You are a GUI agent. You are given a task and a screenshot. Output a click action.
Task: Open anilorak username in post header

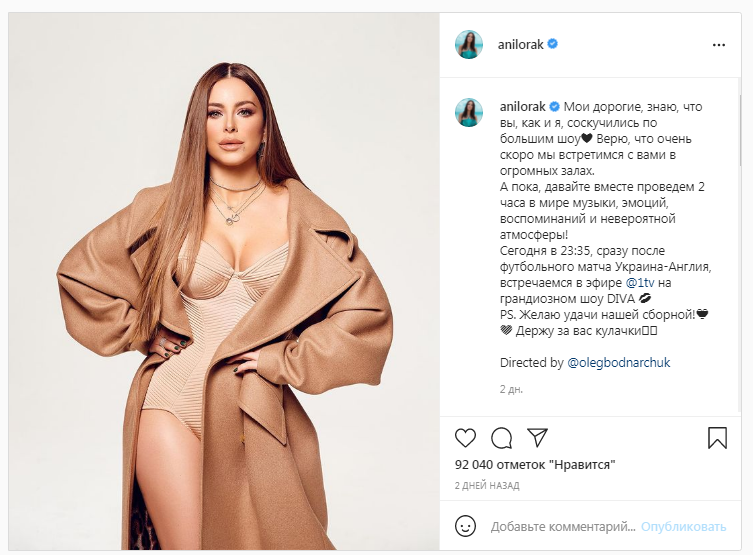[x=521, y=45]
